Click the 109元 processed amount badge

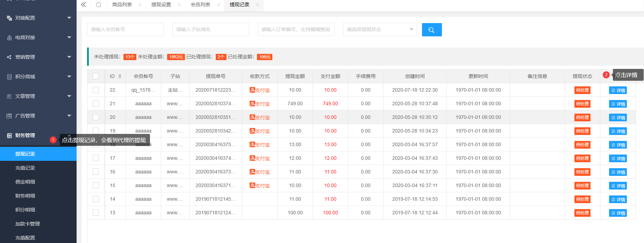coord(265,57)
